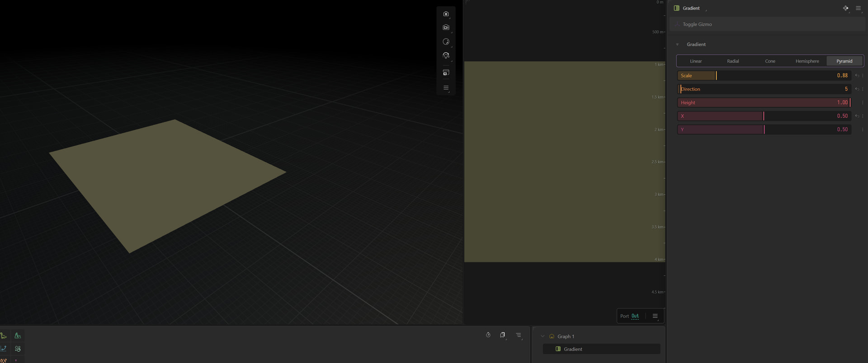Open the 3D viewport hamburger menu
The width and height of the screenshot is (868, 363).
[446, 88]
